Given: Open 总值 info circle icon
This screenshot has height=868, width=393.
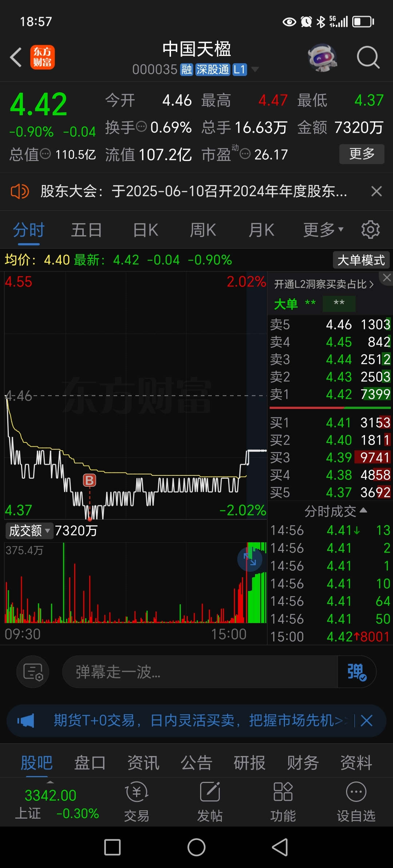Looking at the screenshot, I should pyautogui.click(x=45, y=154).
